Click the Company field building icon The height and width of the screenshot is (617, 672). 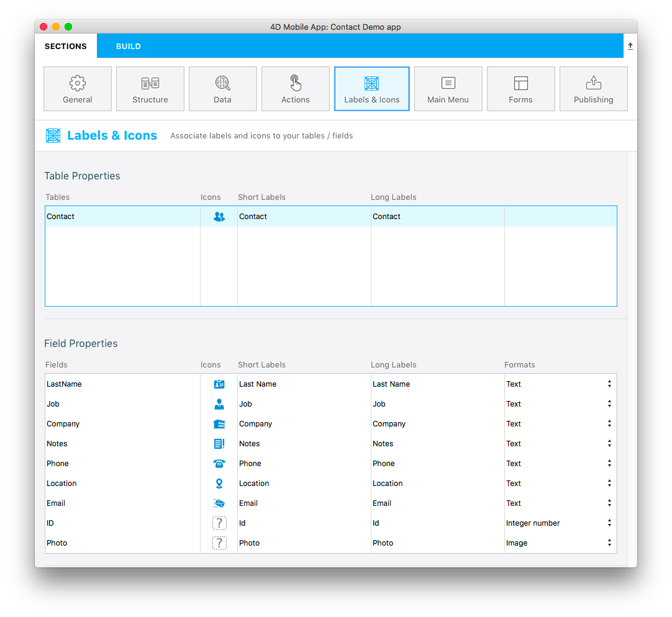(219, 424)
